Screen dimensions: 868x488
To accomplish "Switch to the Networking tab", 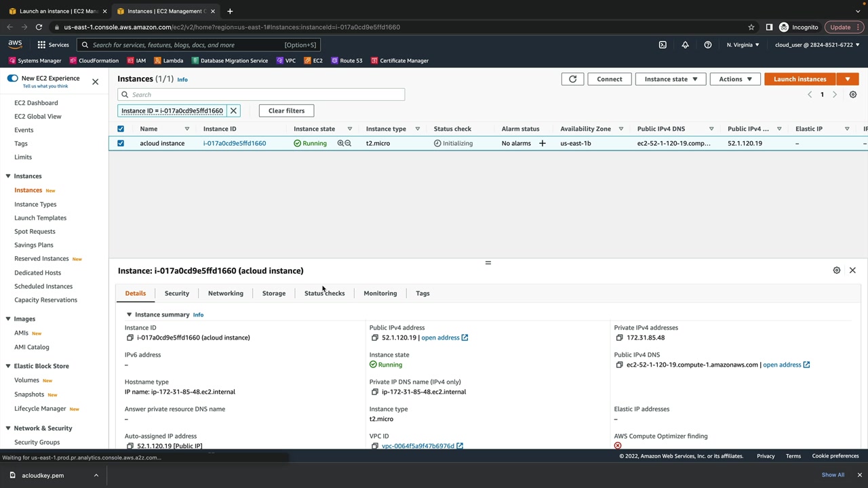I will pyautogui.click(x=226, y=293).
